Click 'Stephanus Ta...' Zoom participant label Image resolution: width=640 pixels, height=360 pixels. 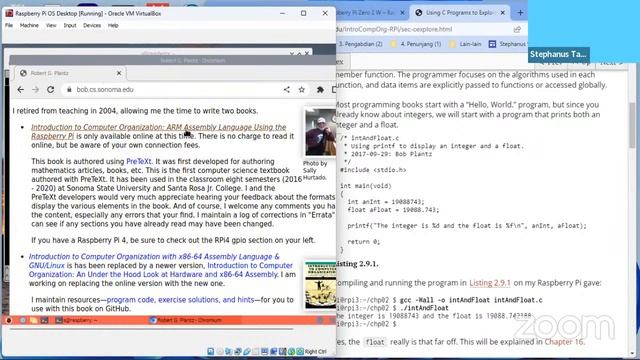click(558, 54)
